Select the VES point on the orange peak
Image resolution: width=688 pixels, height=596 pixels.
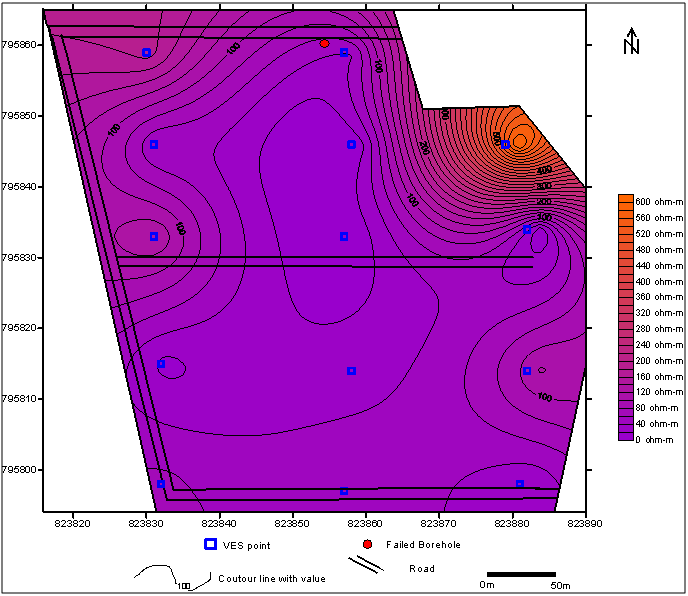[x=506, y=144]
